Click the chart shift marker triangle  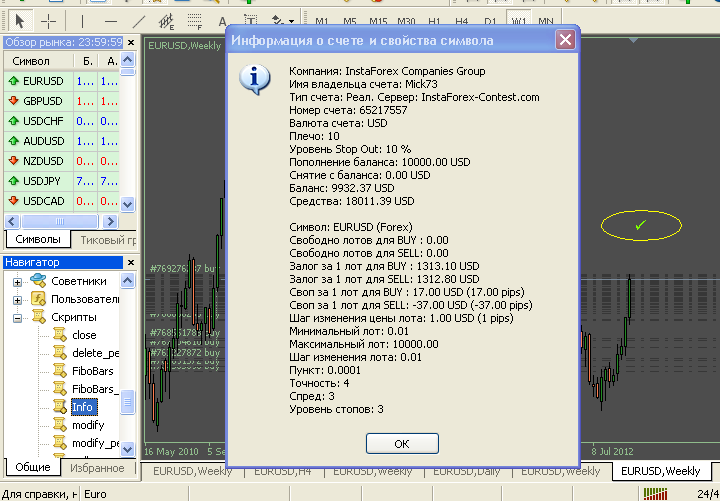633,40
